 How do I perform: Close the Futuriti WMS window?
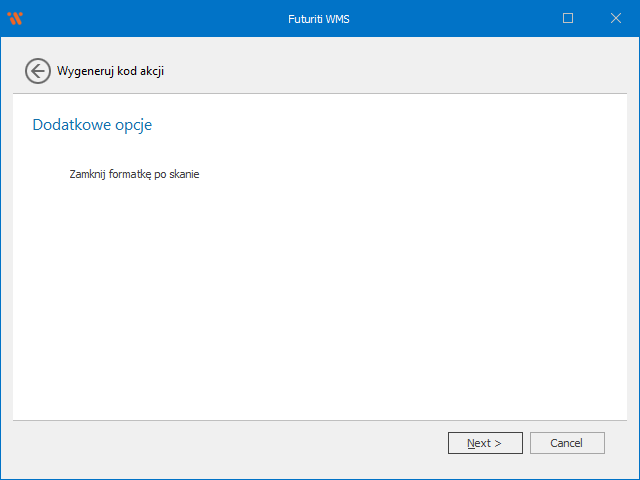click(x=615, y=18)
